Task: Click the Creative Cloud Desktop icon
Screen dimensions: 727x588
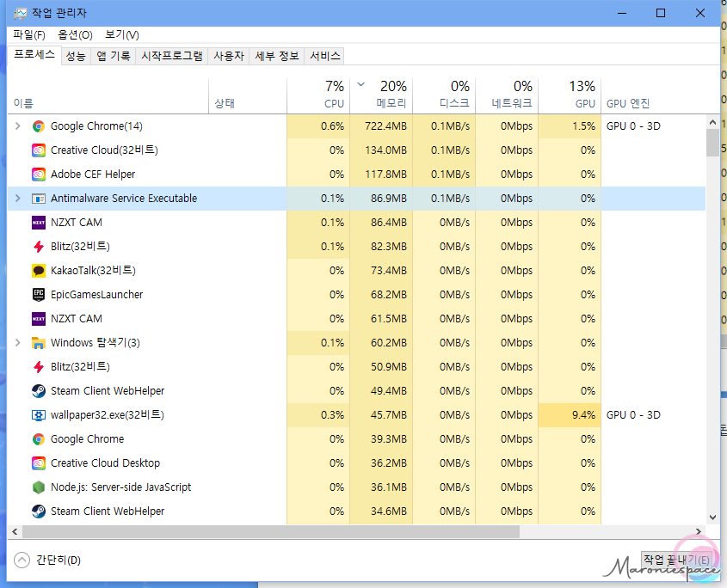Action: (39, 463)
